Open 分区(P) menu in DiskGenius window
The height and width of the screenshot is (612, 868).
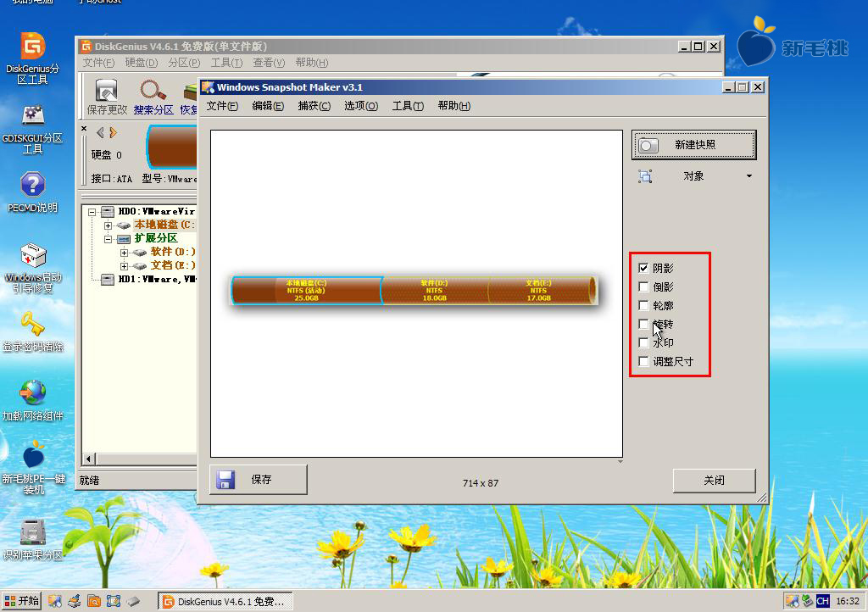pos(184,63)
